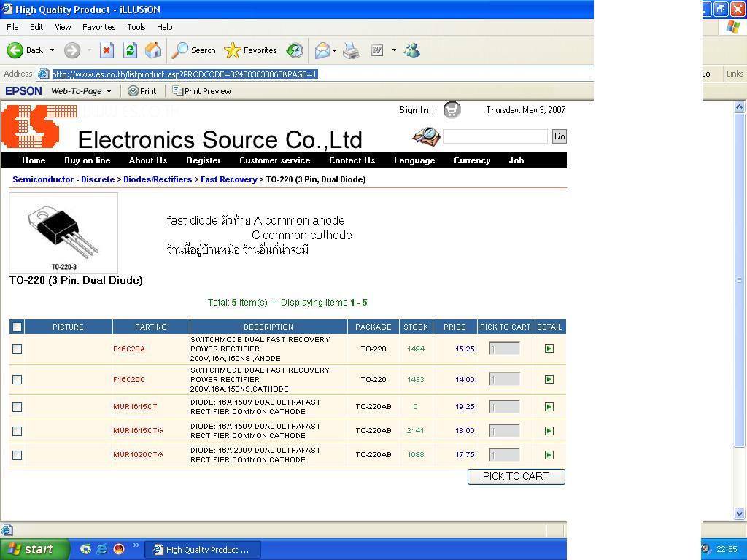Click the TO-220-3 product thumbnail
This screenshot has width=747, height=560.
(x=63, y=233)
